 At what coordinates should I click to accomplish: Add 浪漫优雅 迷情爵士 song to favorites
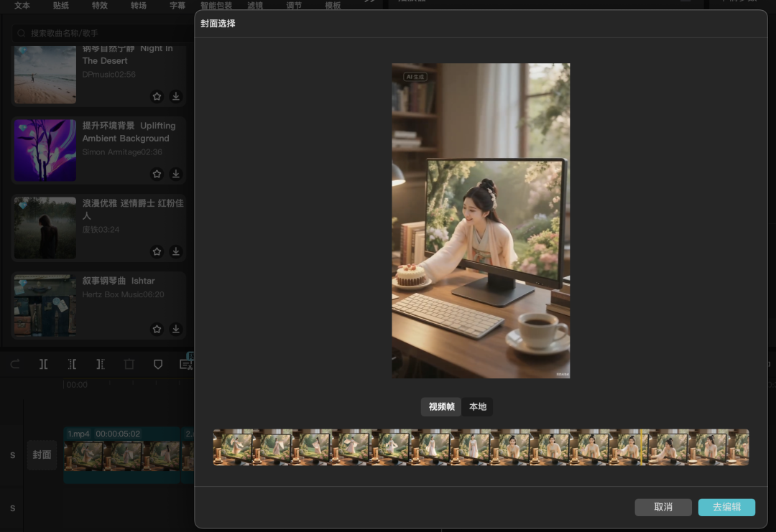[157, 251]
